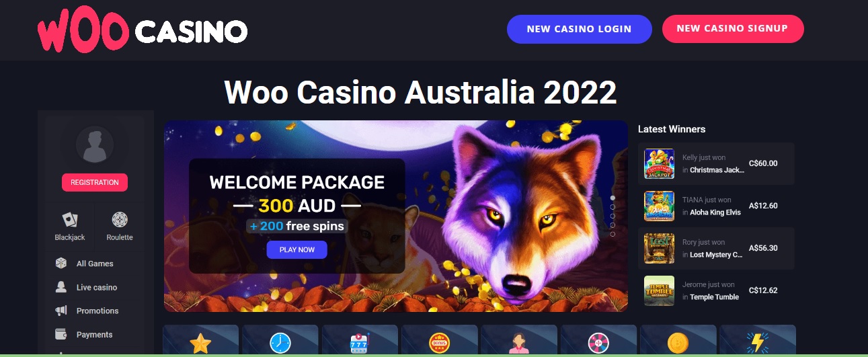This screenshot has height=357, width=868.
Task: Click the lightning bolt category icon
Action: coord(757,343)
